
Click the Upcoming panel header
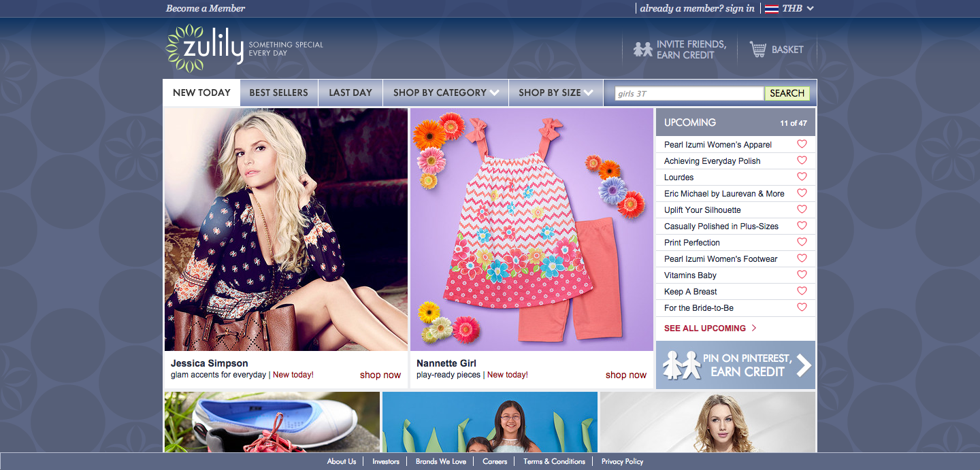(736, 122)
